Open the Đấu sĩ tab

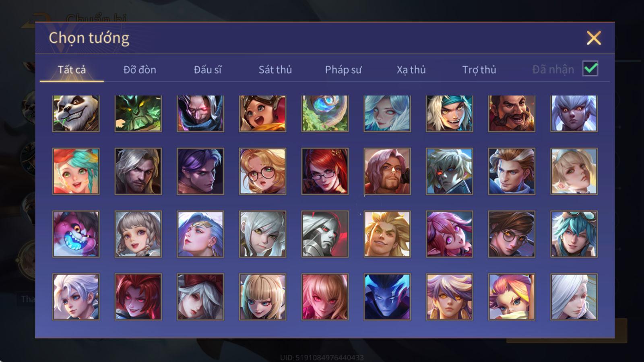207,70
